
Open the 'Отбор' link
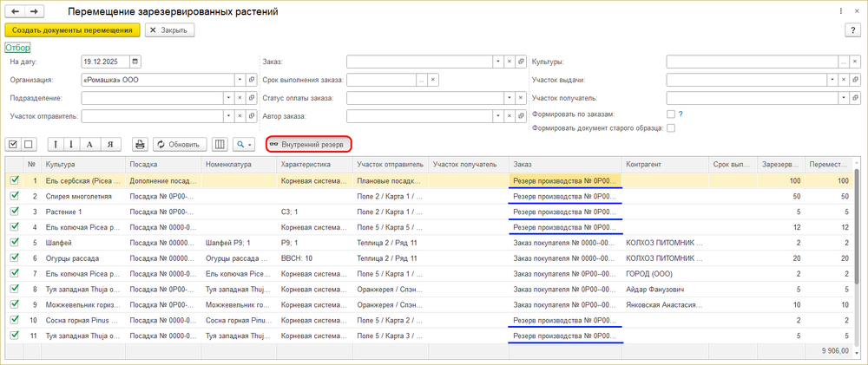18,48
